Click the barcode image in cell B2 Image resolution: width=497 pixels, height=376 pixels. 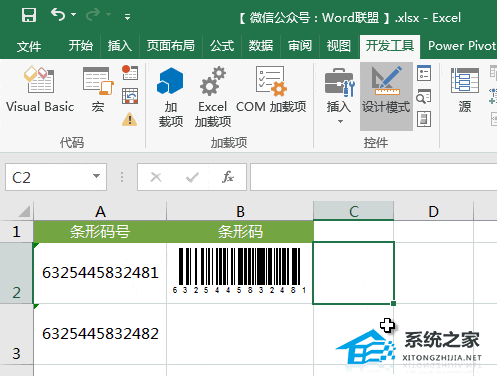pyautogui.click(x=240, y=271)
